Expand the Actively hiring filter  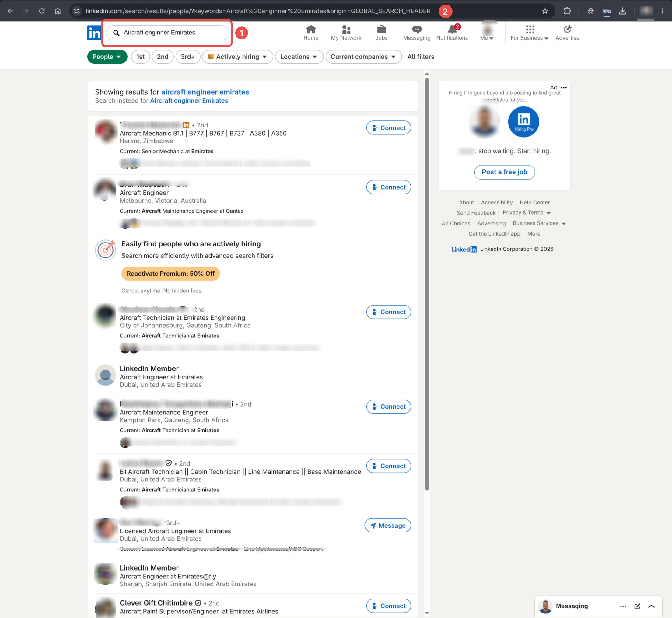point(237,57)
